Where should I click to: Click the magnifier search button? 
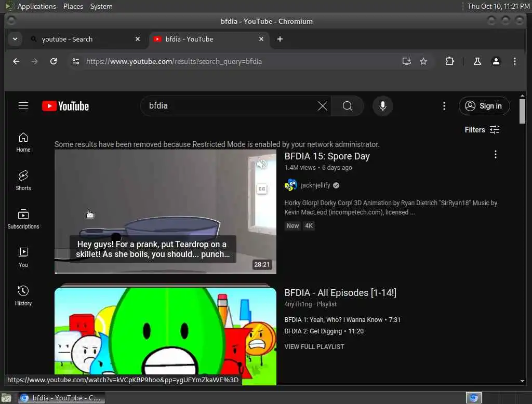pyautogui.click(x=347, y=106)
